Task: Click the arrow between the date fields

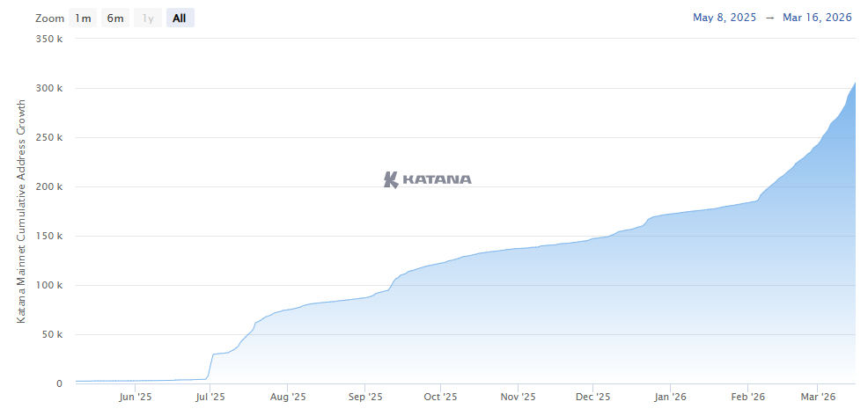Action: coord(769,18)
